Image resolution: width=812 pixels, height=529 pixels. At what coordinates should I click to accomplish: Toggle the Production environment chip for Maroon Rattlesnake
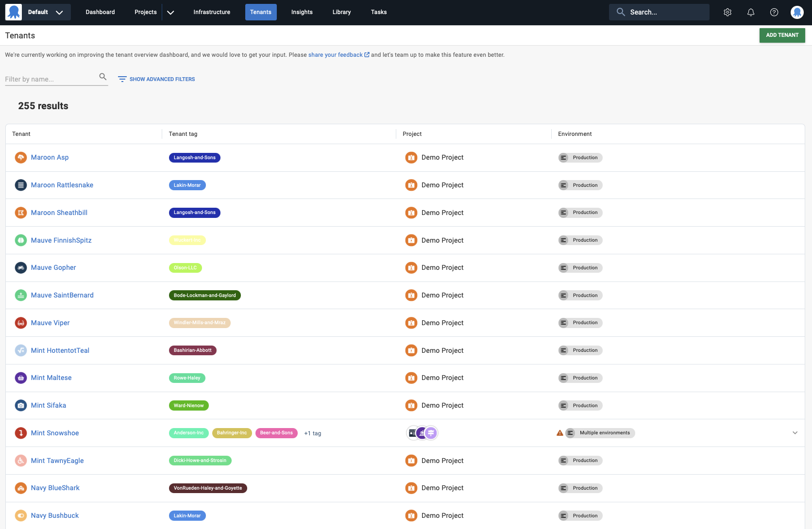580,185
